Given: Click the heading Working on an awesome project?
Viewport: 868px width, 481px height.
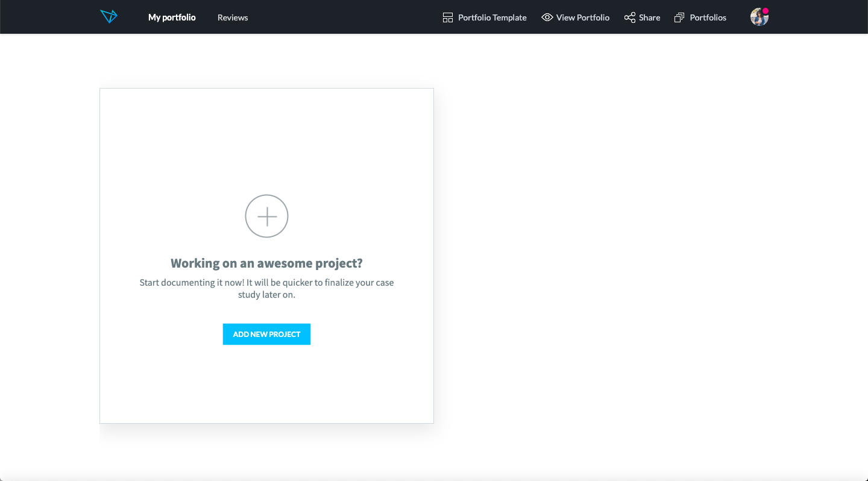Looking at the screenshot, I should (266, 263).
